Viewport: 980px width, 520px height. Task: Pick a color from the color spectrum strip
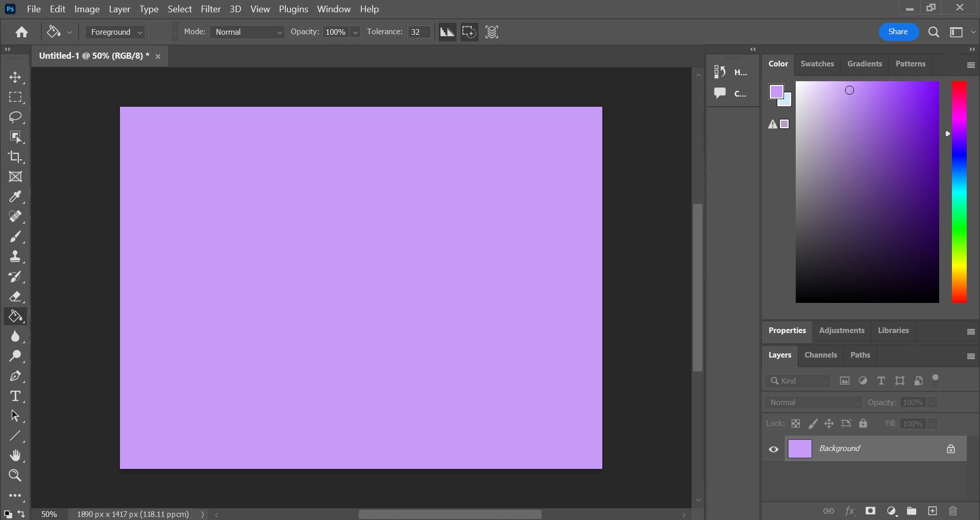(x=959, y=192)
